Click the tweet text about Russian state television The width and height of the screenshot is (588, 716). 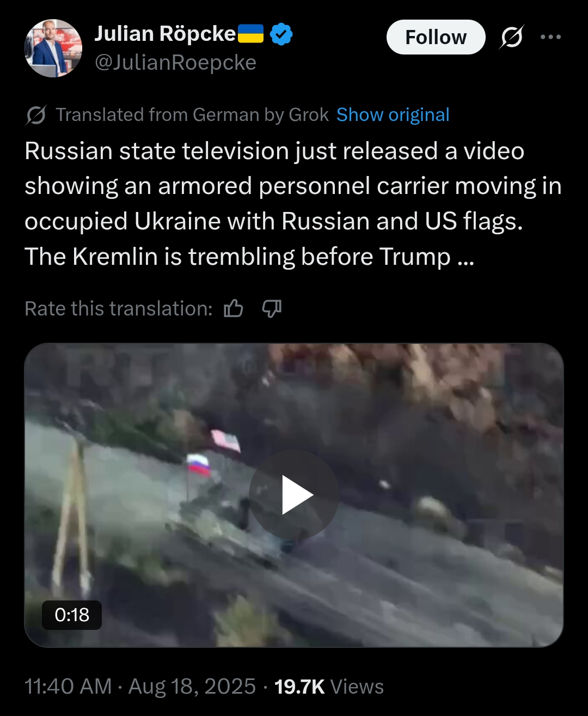[293, 204]
